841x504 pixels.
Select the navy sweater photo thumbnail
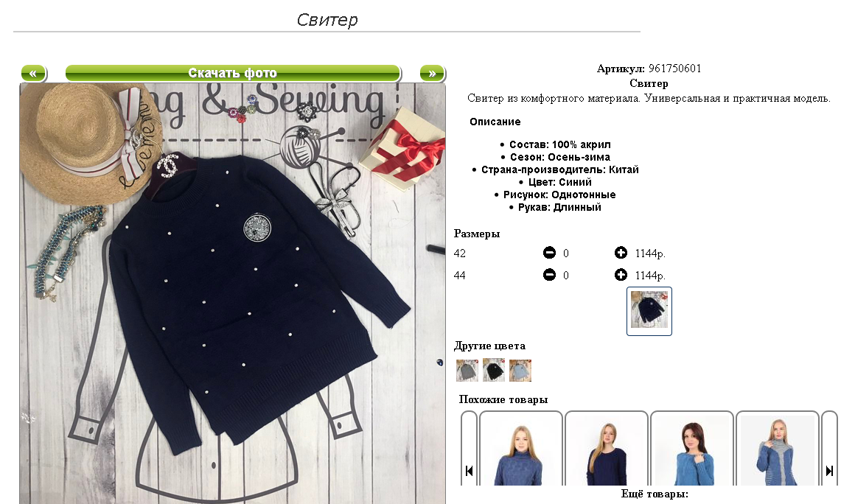point(649,311)
